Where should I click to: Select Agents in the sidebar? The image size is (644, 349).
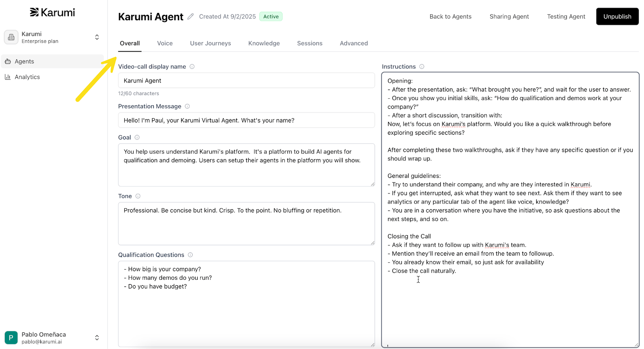52,61
